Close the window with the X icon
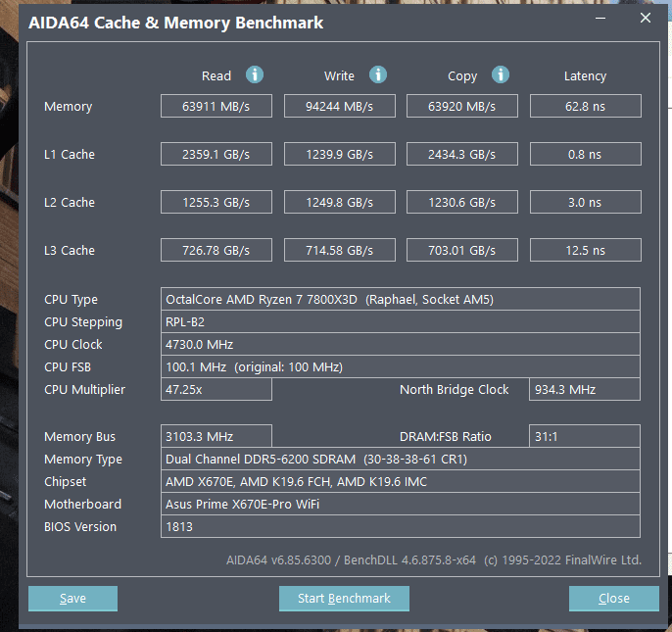Image resolution: width=672 pixels, height=632 pixels. [x=646, y=18]
